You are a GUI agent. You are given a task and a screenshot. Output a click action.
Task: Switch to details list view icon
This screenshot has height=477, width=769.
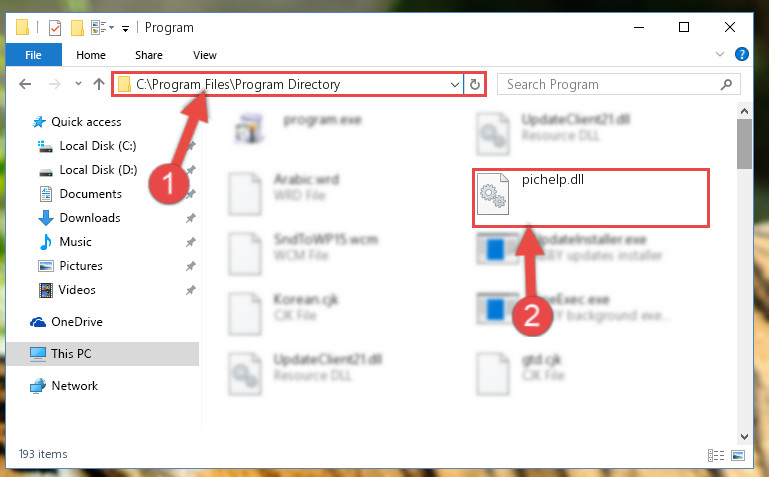[x=716, y=455]
